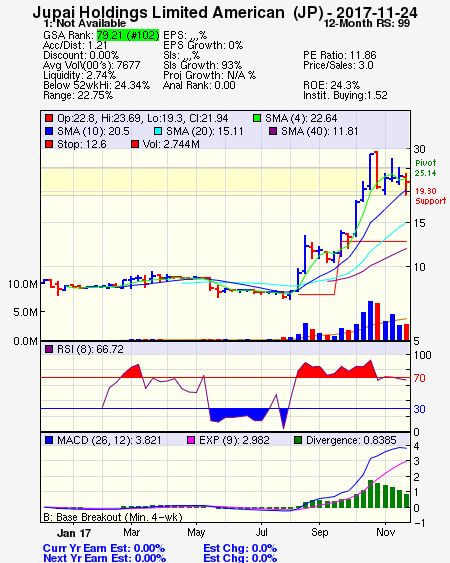Viewport: 450px width, 563px height.
Task: Click the Next Yr Earn Est text
Action: pyautogui.click(x=105, y=558)
